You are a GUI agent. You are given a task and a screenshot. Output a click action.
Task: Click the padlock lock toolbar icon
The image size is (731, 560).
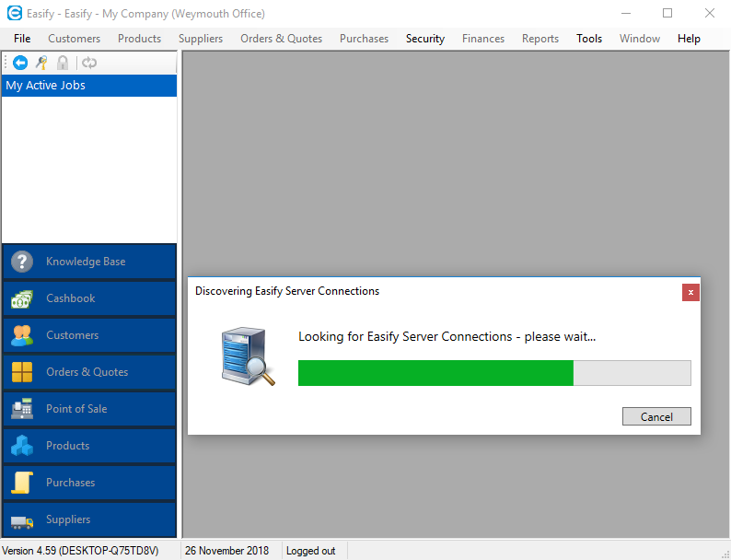click(63, 63)
